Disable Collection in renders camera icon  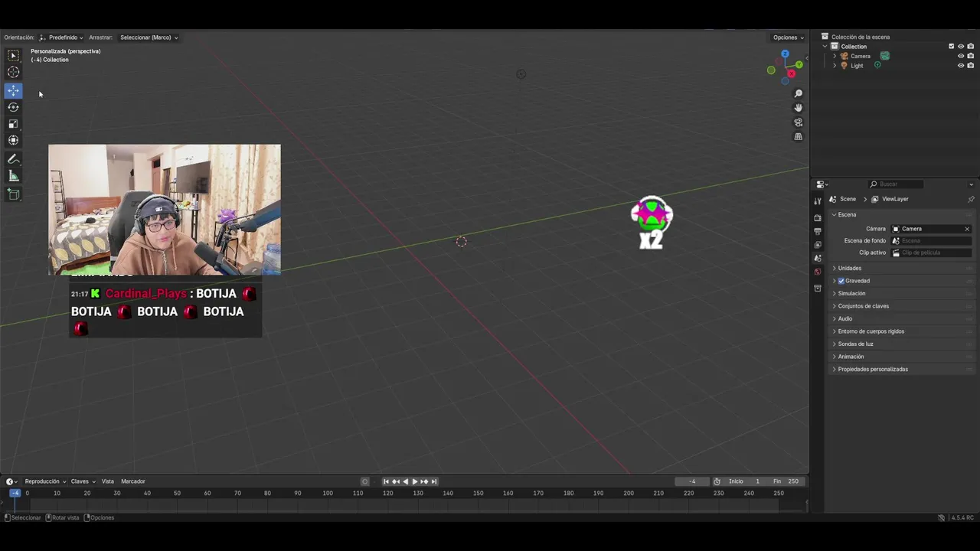970,47
